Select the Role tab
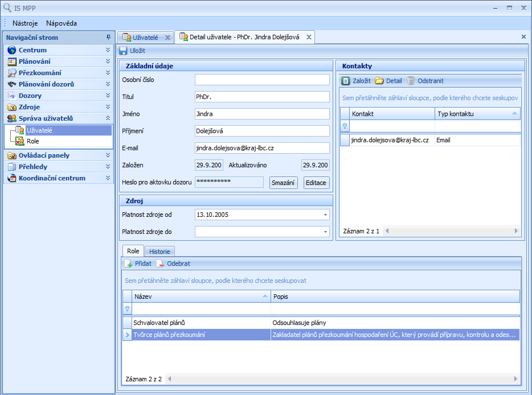 [133, 251]
